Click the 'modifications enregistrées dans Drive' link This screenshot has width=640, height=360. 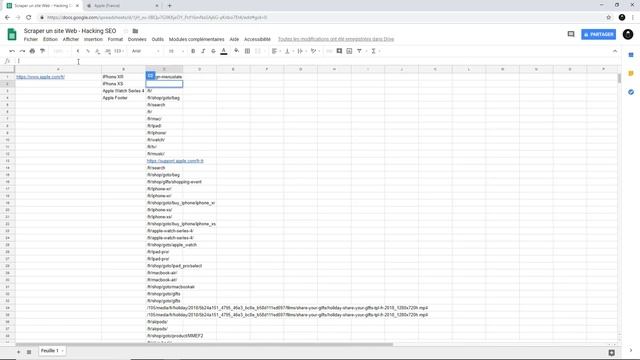coord(336,39)
